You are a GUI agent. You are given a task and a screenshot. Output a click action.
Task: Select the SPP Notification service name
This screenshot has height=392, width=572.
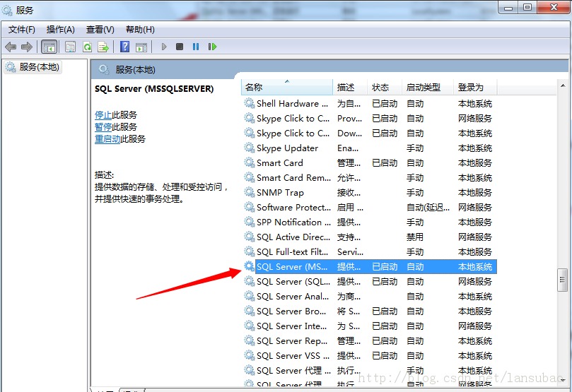pyautogui.click(x=293, y=222)
